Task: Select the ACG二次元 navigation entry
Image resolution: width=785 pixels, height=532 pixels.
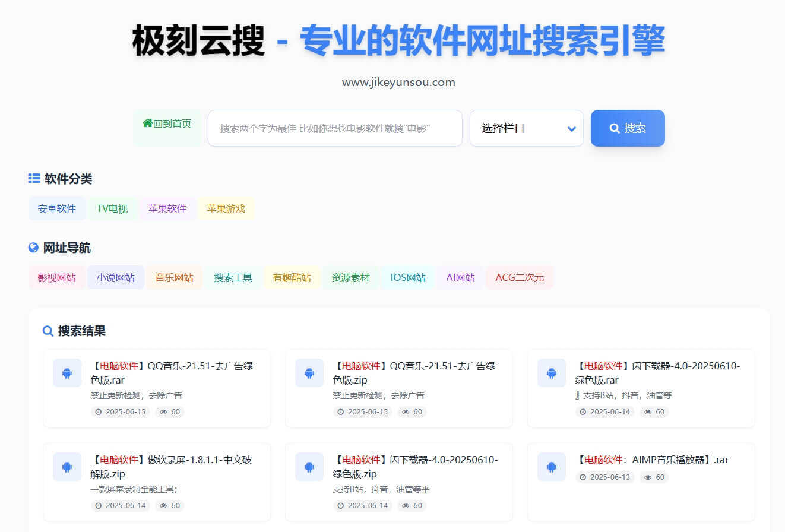Action: [519, 277]
